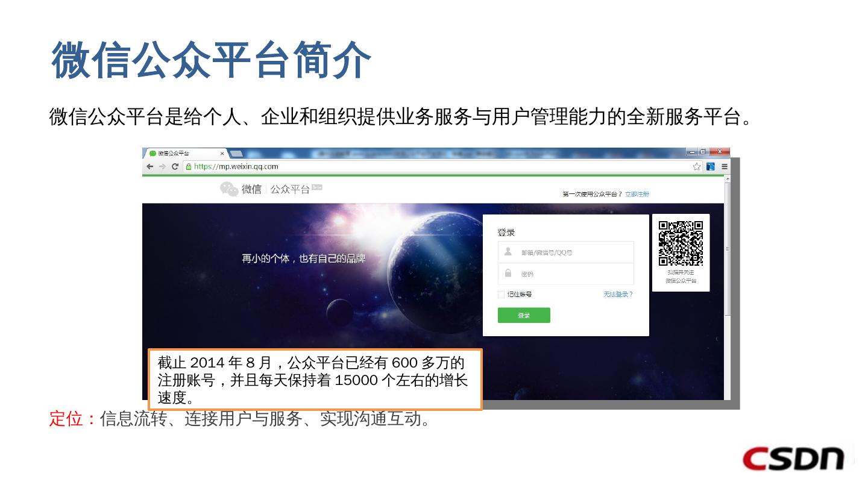Viewport: 868px width, 488px height.
Task: Focus the 密码 password field
Action: [566, 274]
